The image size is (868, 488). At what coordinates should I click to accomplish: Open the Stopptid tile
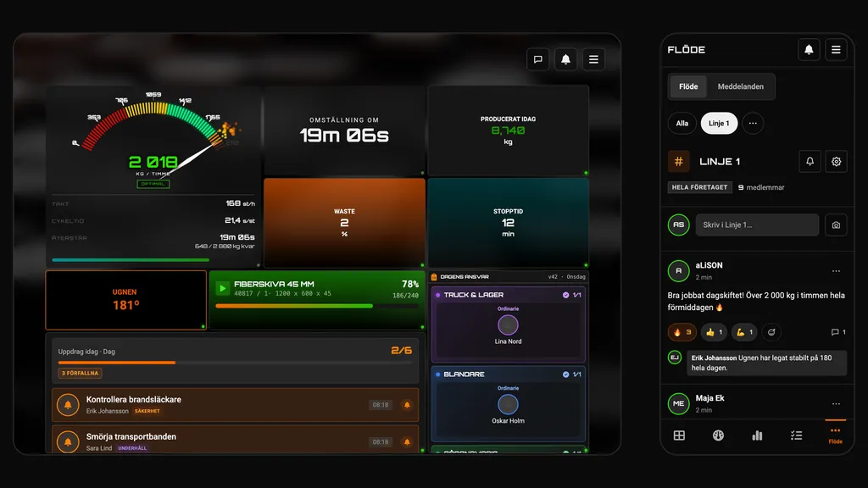[x=509, y=223]
